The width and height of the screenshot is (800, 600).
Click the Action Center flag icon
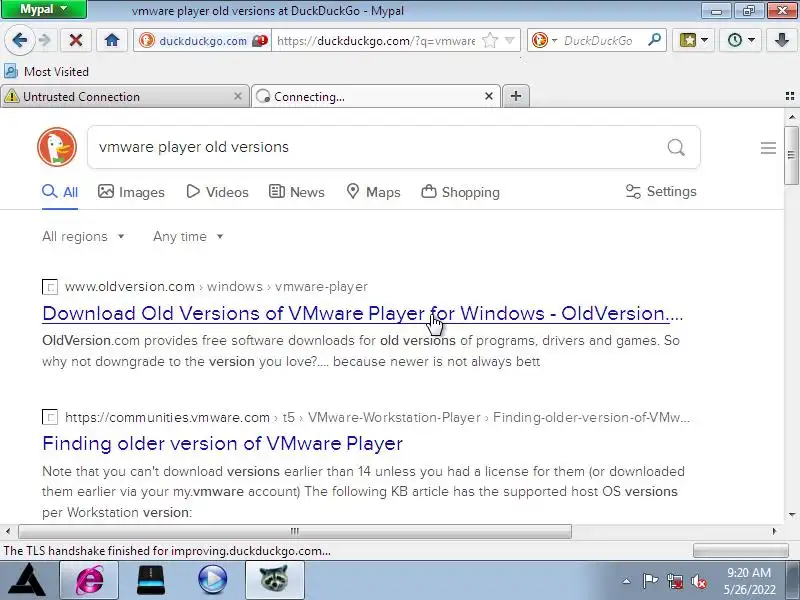click(x=650, y=581)
